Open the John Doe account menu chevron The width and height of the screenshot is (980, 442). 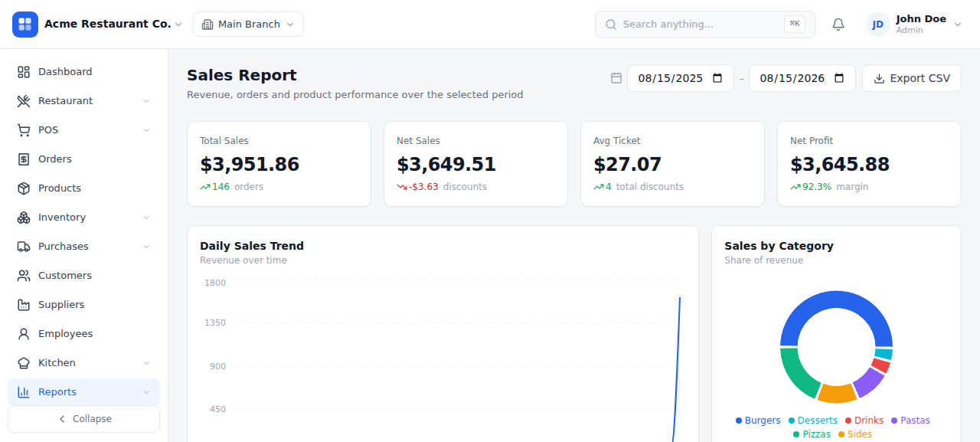pos(957,25)
